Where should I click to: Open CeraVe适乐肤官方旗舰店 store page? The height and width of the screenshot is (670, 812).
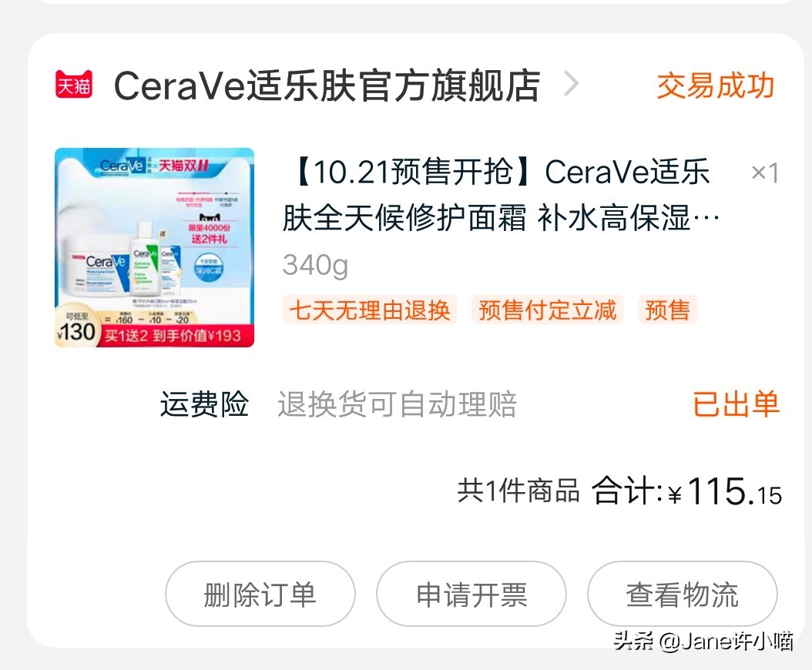coord(327,85)
